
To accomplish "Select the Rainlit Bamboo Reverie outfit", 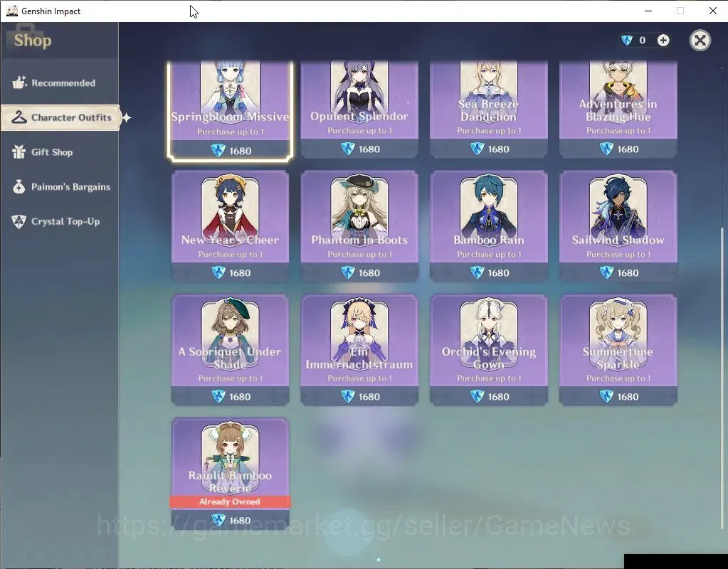I will [x=231, y=474].
